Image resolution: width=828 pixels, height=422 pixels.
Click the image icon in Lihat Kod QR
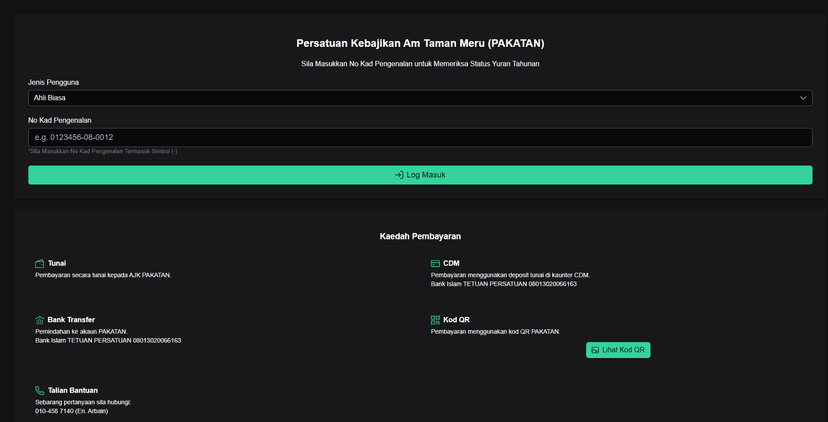(595, 350)
